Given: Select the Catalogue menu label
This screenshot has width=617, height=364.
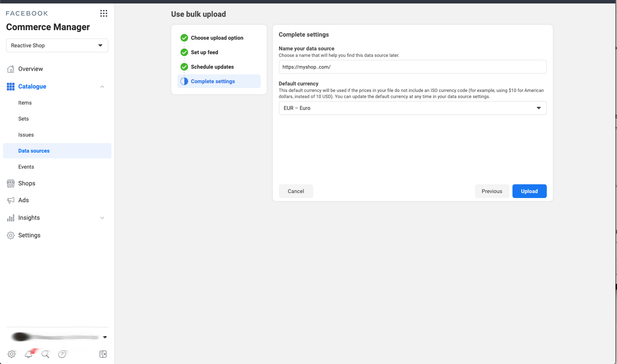Looking at the screenshot, I should (x=32, y=87).
